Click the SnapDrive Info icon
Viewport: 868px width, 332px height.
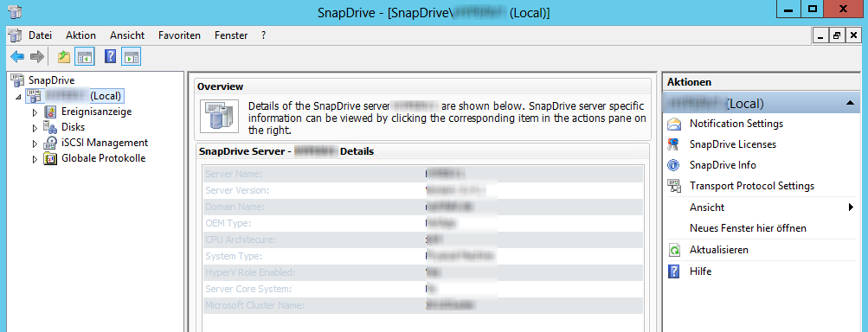click(x=673, y=165)
